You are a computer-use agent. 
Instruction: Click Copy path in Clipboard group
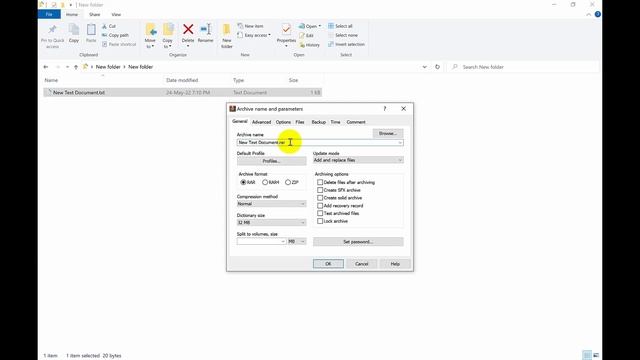(115, 35)
